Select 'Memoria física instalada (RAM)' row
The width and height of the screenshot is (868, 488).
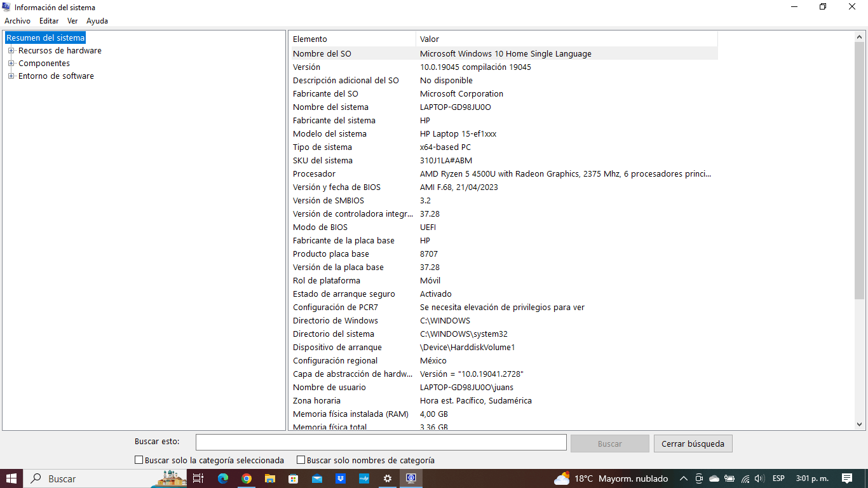point(504,414)
